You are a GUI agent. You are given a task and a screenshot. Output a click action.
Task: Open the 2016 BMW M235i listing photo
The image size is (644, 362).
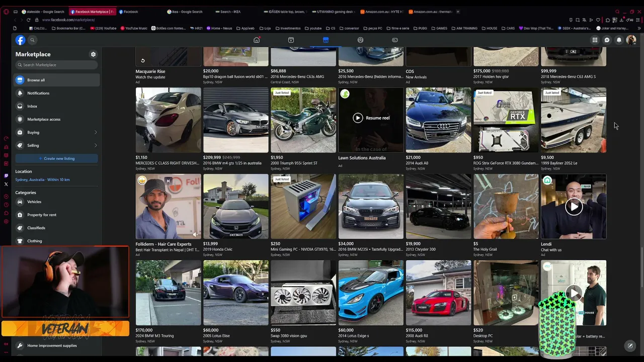coord(371,207)
